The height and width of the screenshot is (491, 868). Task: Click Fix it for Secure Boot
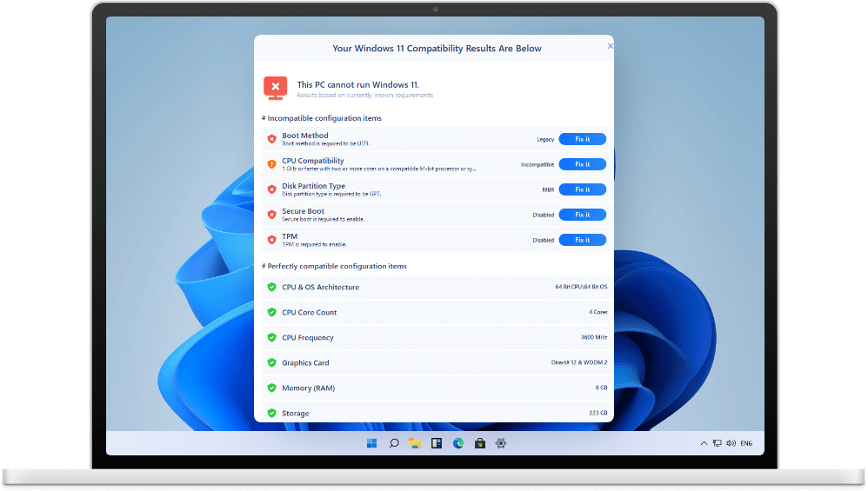(582, 215)
